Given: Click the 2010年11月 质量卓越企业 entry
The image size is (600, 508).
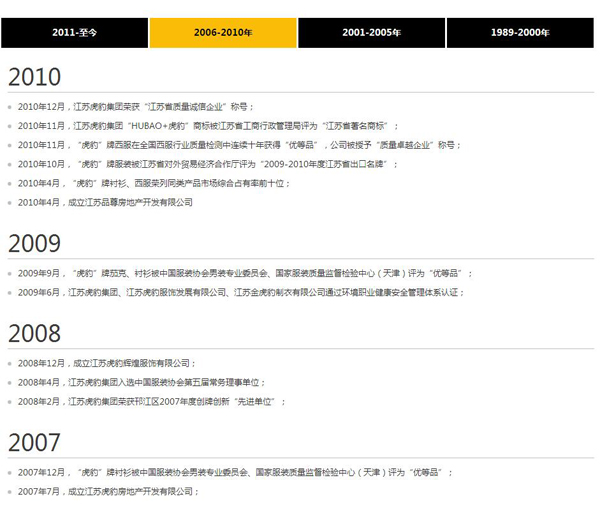Looking at the screenshot, I should pos(238,144).
